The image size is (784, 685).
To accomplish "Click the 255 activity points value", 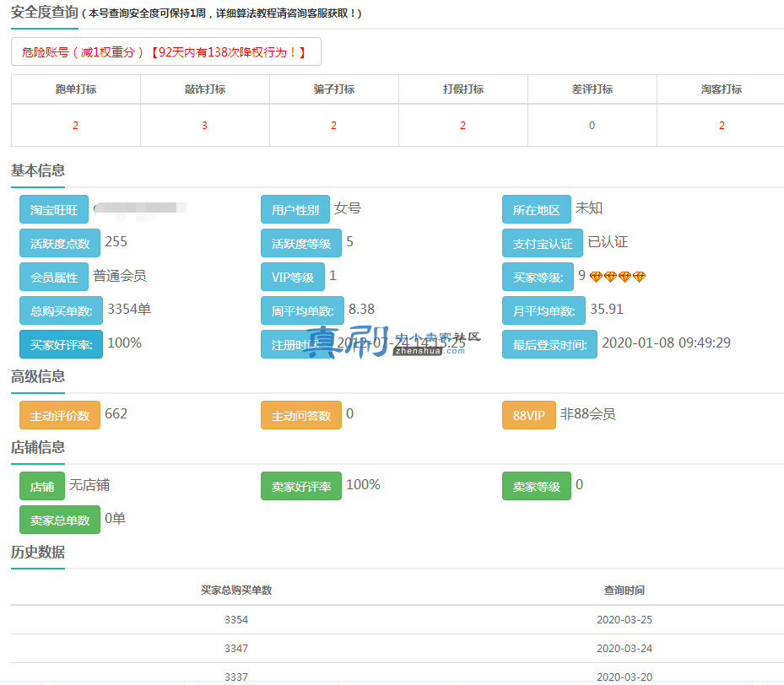I will pyautogui.click(x=116, y=242).
